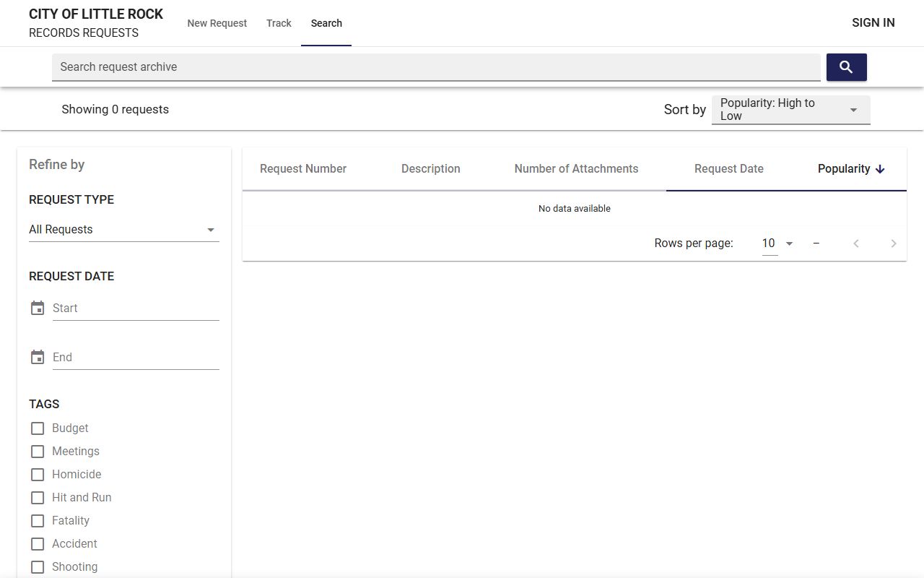Open the Start date calendar icon
The image size is (924, 578).
pyautogui.click(x=38, y=308)
